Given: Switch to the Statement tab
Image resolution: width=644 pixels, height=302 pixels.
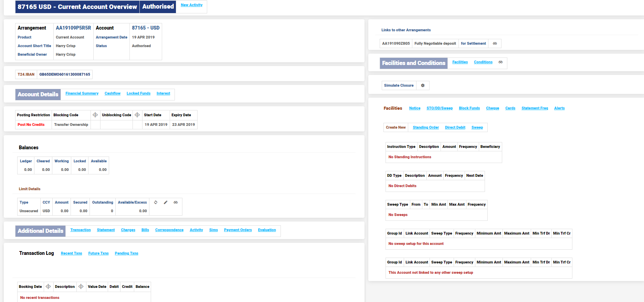Looking at the screenshot, I should click(x=106, y=230).
